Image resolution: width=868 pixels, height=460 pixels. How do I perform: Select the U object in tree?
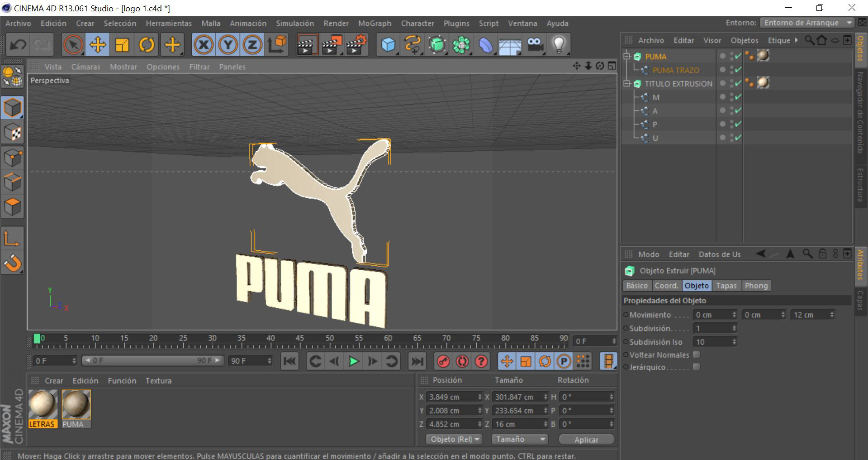click(655, 138)
